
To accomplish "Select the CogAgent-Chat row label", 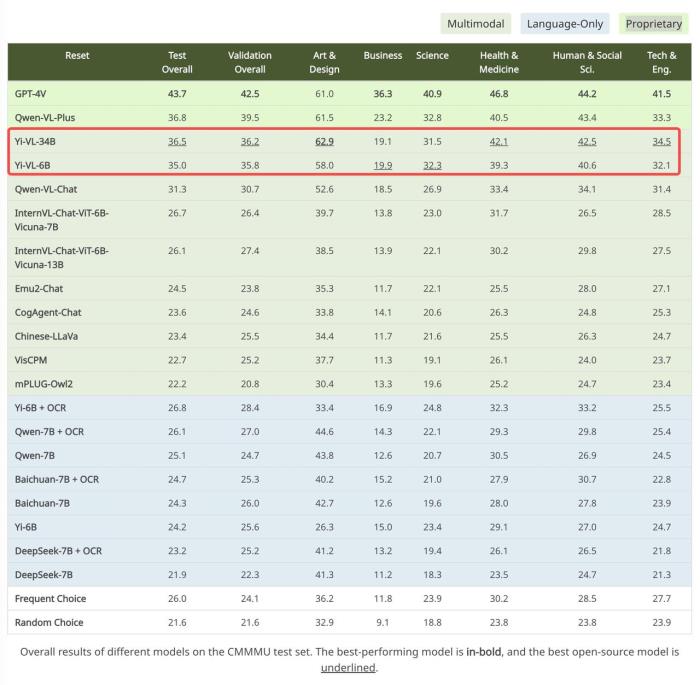I will pyautogui.click(x=48, y=313).
